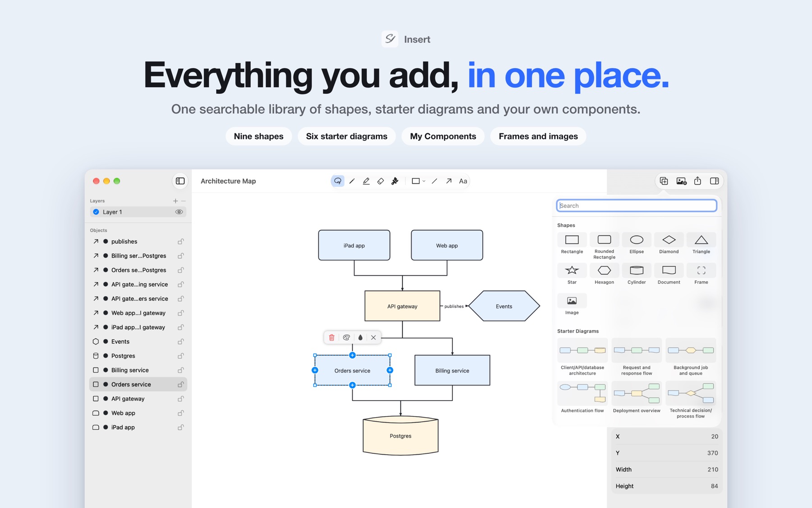Choose Technical decision/process flow diagram

691,400
